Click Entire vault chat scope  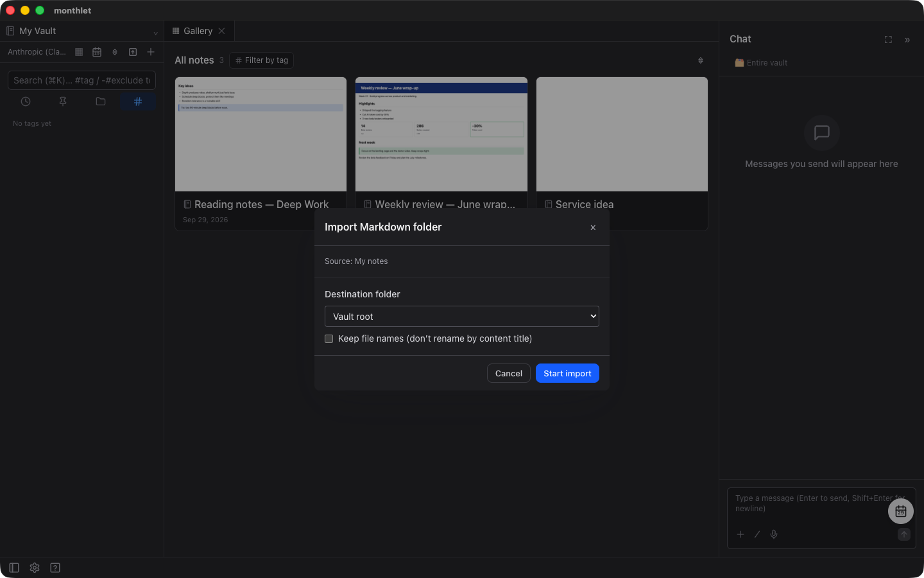click(761, 63)
